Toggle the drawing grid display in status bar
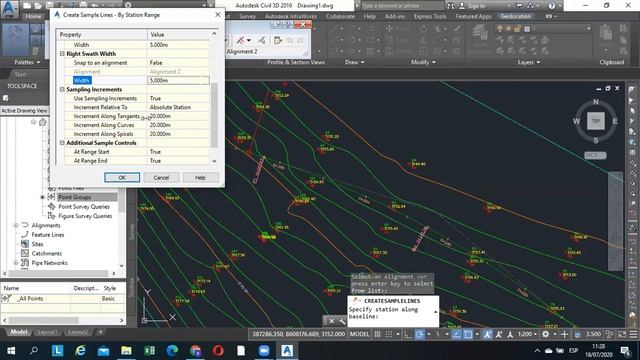Image resolution: width=640 pixels, height=360 pixels. [x=378, y=334]
